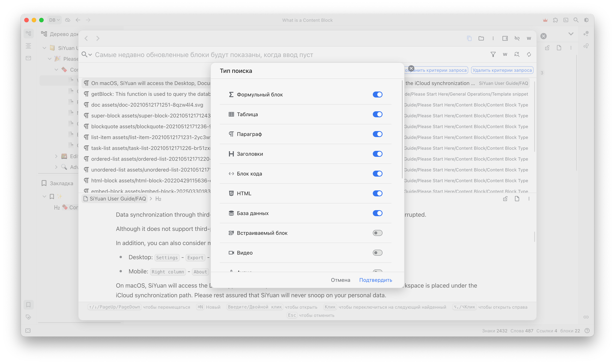Enable the Видео search type toggle
The width and height of the screenshot is (615, 364).
point(377,253)
